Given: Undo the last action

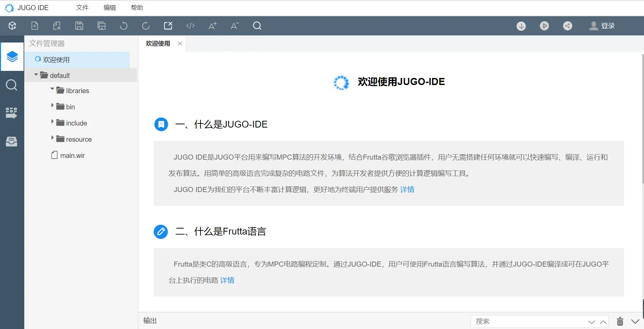Looking at the screenshot, I should point(124,26).
